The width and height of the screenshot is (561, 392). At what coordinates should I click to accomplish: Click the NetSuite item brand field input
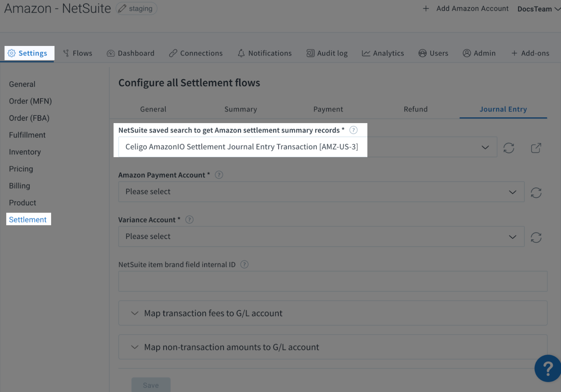click(x=333, y=281)
